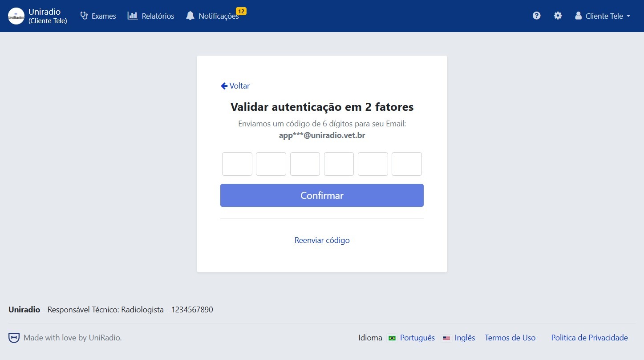Click the notifications badge showing 12
Image resolution: width=644 pixels, height=360 pixels.
(241, 11)
